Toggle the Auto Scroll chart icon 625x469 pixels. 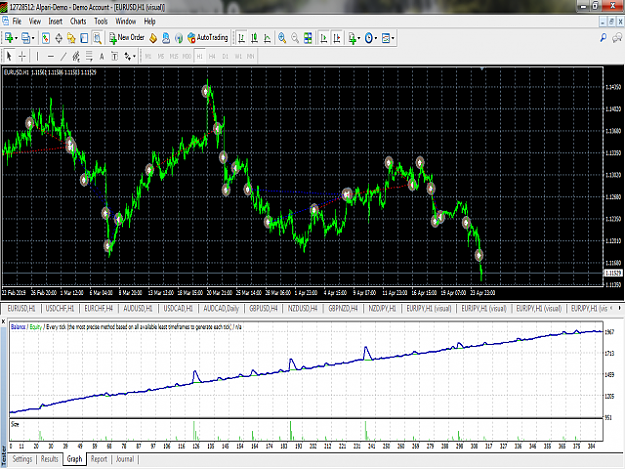324,38
